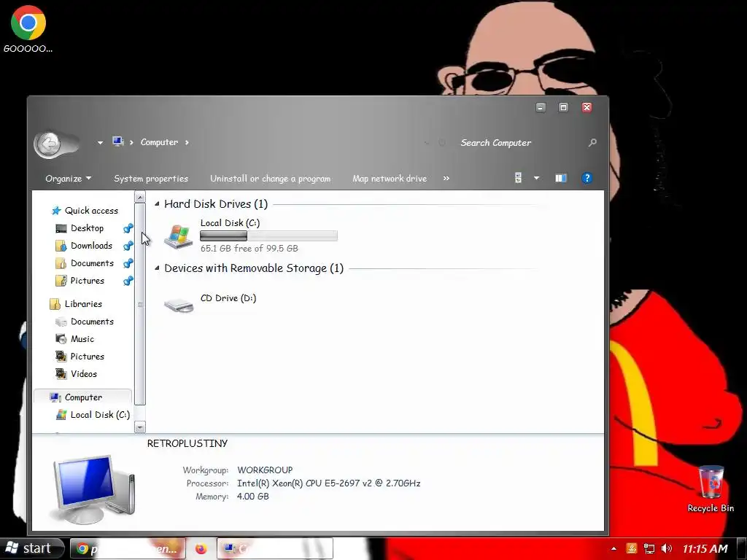Image resolution: width=747 pixels, height=560 pixels.
Task: Click Desktop folder icon in sidebar
Action: tap(61, 228)
